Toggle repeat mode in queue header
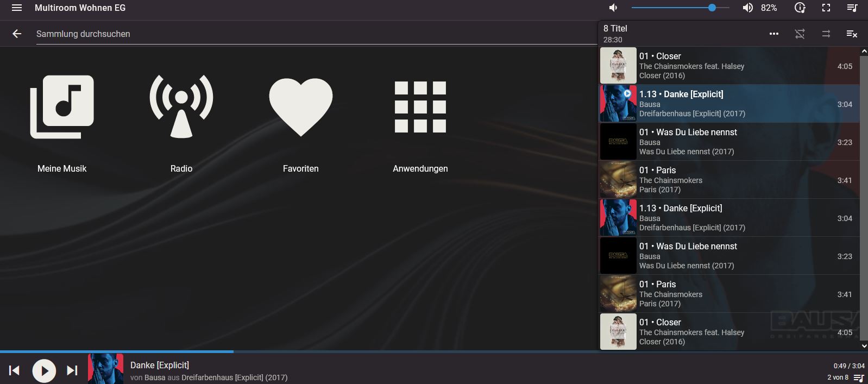The height and width of the screenshot is (384, 868). pyautogui.click(x=800, y=34)
